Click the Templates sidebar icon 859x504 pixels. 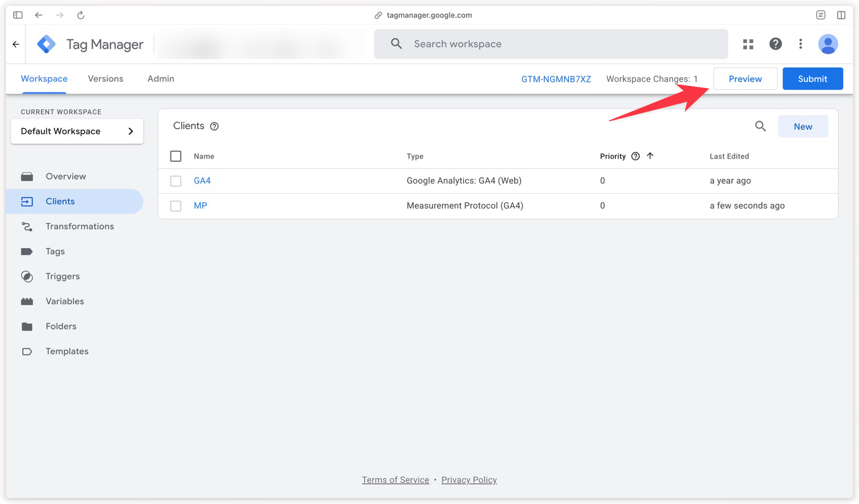tap(27, 351)
